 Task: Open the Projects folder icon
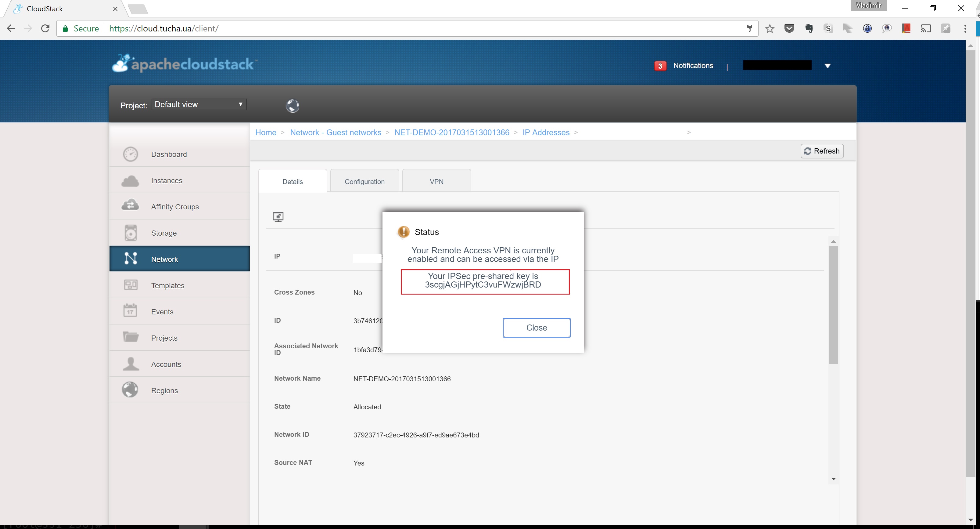[x=131, y=337]
